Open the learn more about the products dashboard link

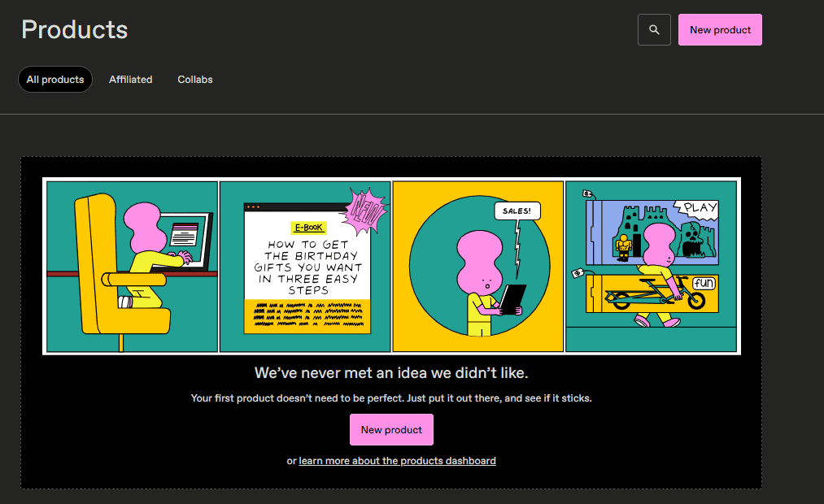pos(397,461)
